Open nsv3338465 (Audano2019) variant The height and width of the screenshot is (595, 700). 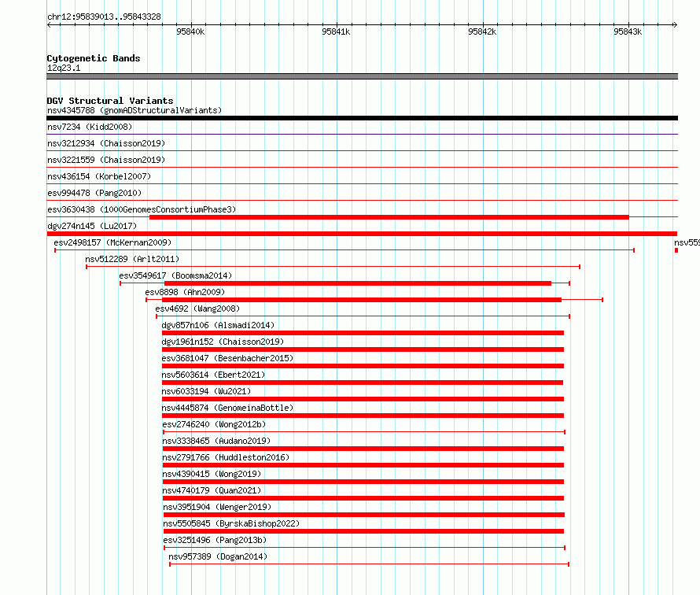pyautogui.click(x=216, y=441)
